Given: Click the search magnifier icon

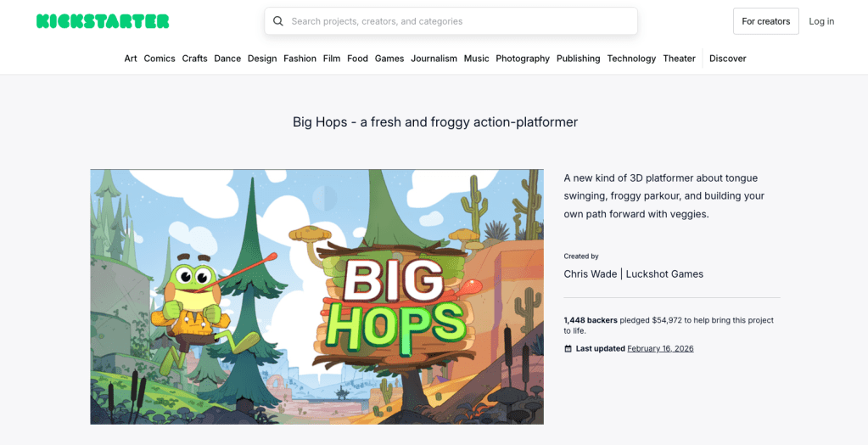Looking at the screenshot, I should click(x=278, y=21).
